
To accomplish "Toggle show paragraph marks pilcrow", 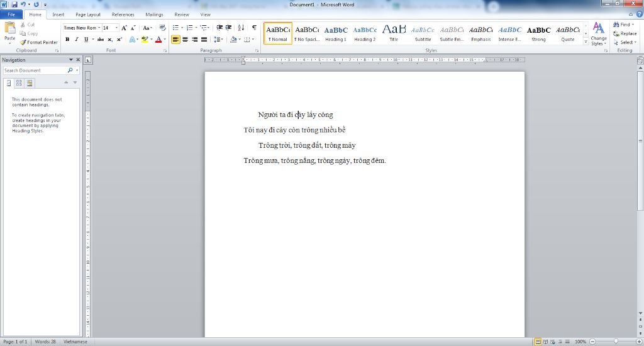I will (x=254, y=28).
